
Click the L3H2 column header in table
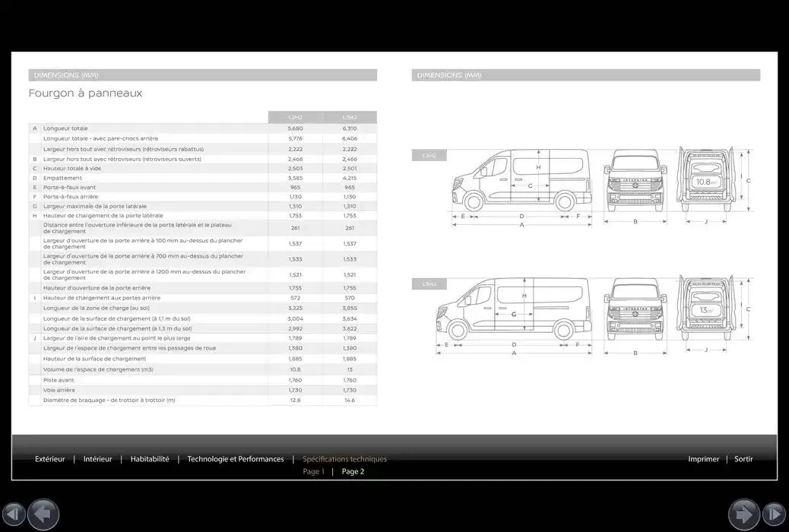click(350, 118)
